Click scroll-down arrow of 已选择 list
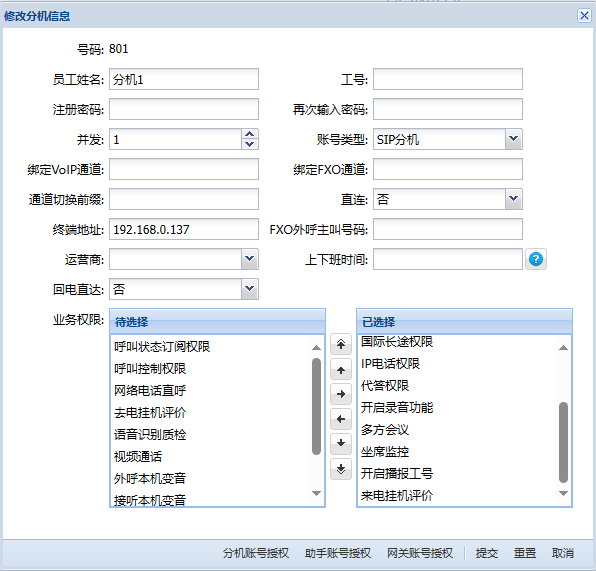Screen dimensions: 596x571 pos(563,493)
